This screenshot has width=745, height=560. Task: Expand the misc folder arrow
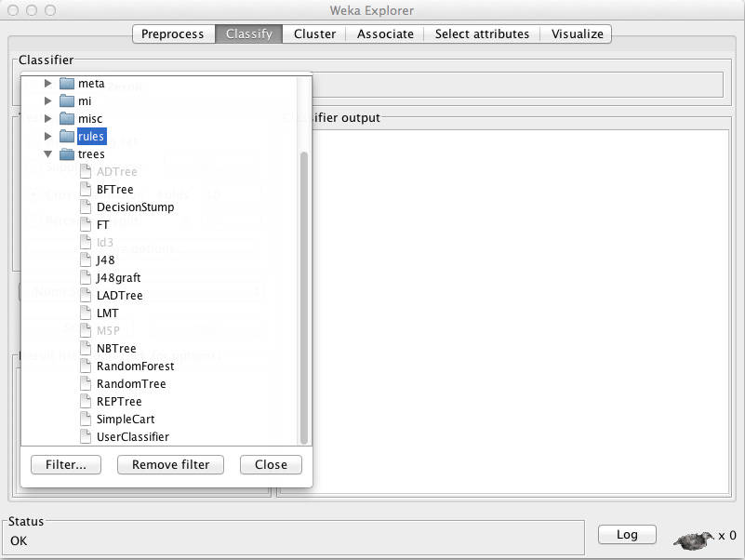(47, 118)
